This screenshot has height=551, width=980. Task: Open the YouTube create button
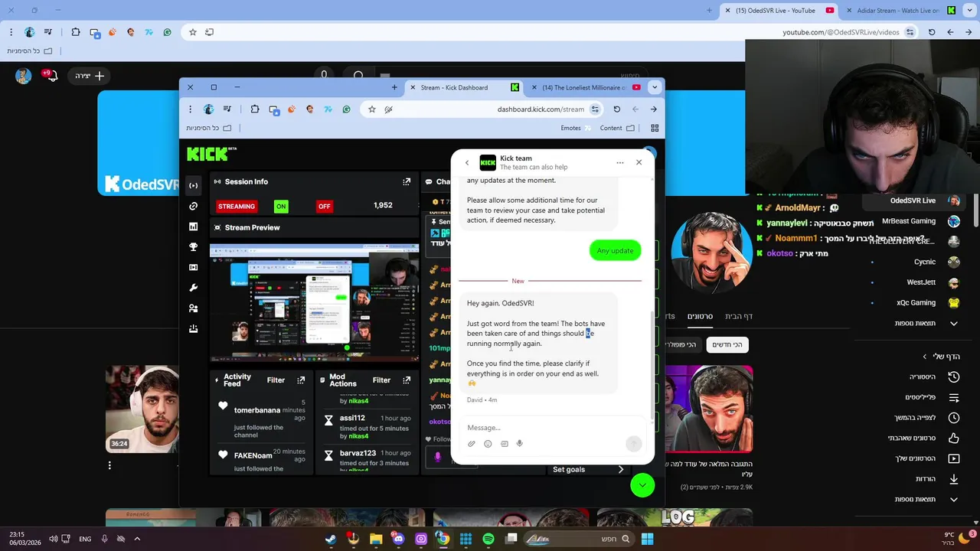coord(90,76)
